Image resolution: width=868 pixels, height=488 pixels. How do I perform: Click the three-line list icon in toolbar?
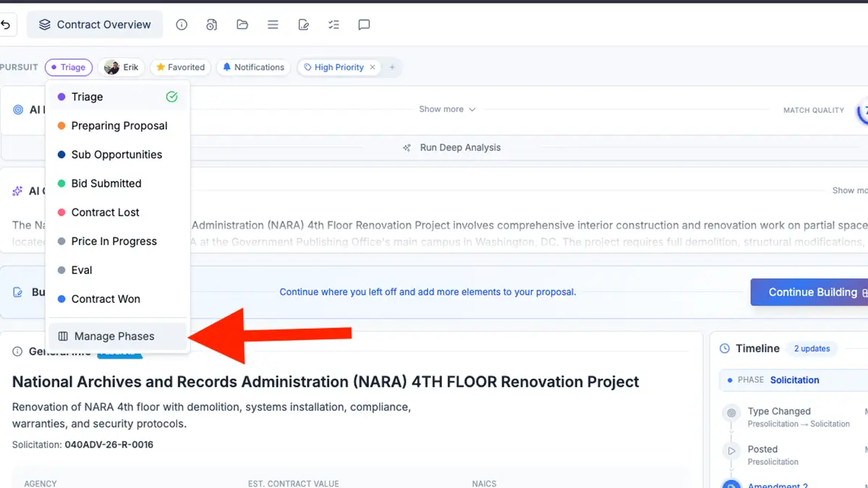273,25
